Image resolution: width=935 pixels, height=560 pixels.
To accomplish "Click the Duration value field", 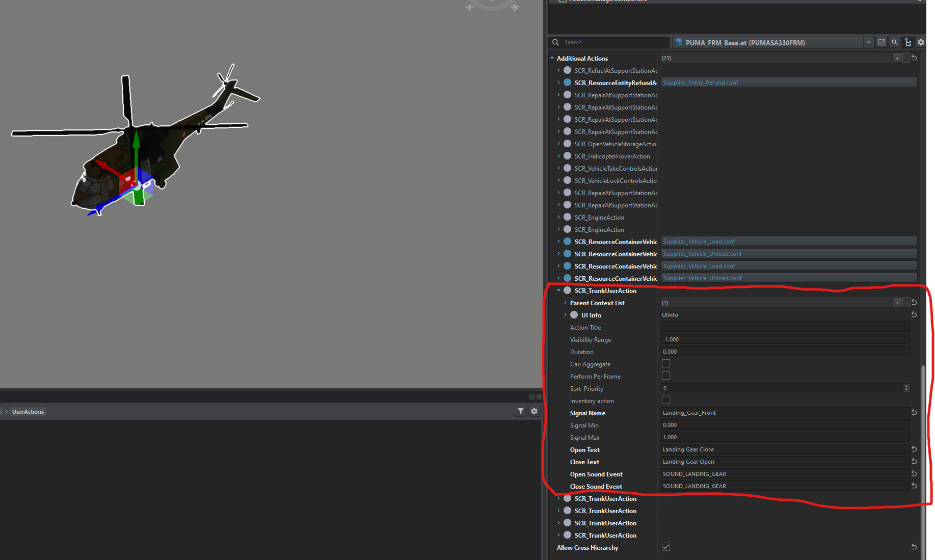I will coord(785,352).
